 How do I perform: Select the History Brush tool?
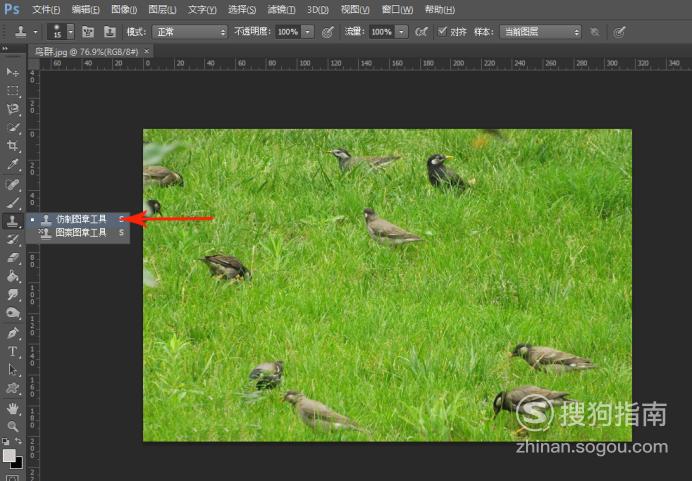click(12, 239)
